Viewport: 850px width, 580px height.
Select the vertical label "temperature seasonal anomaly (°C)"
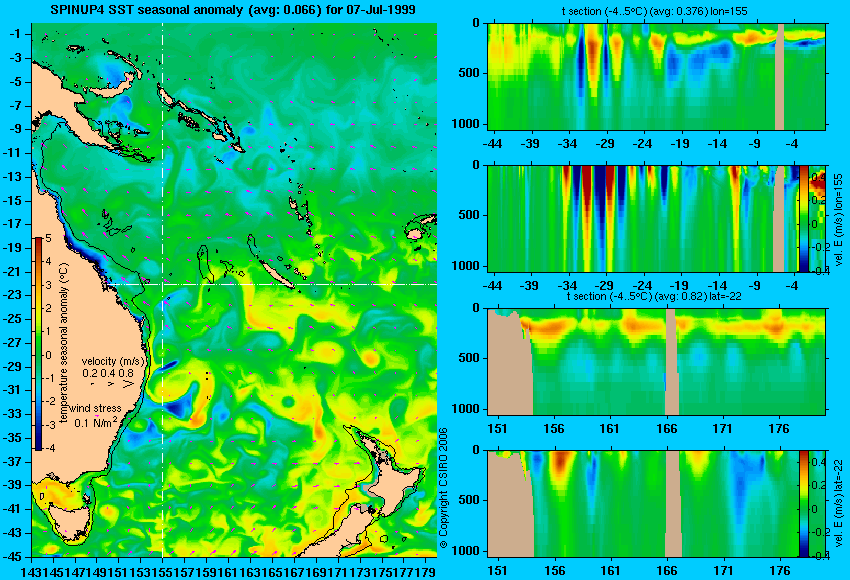(64, 343)
